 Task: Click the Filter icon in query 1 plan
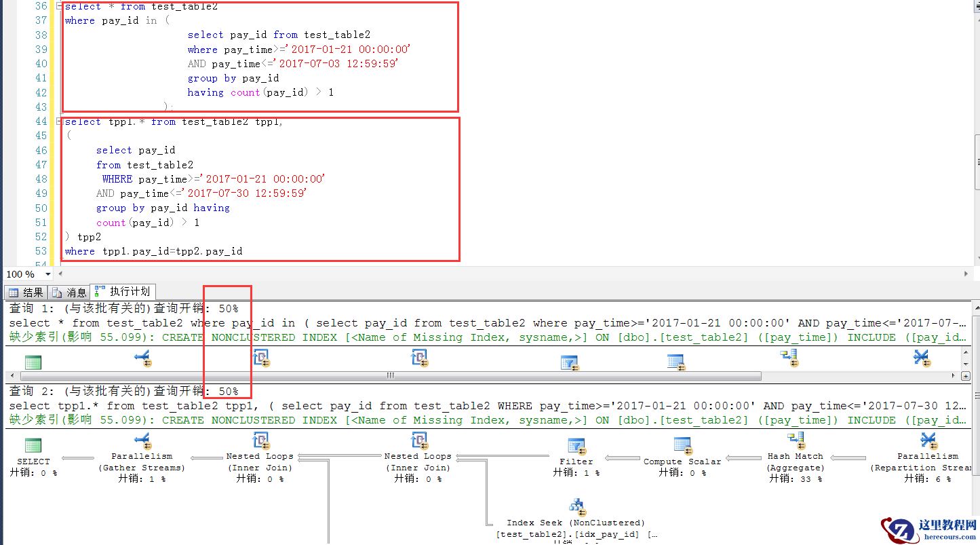tap(569, 362)
